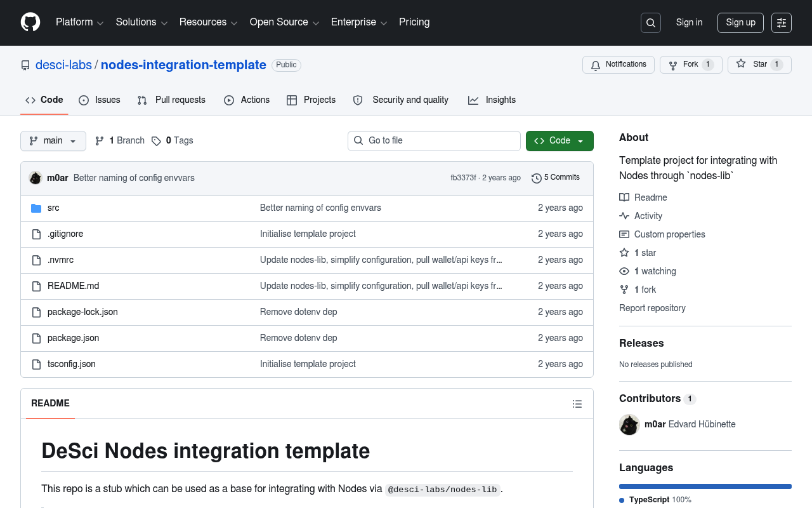This screenshot has width=812, height=508.
Task: Open the search magnifier in header
Action: 651,23
